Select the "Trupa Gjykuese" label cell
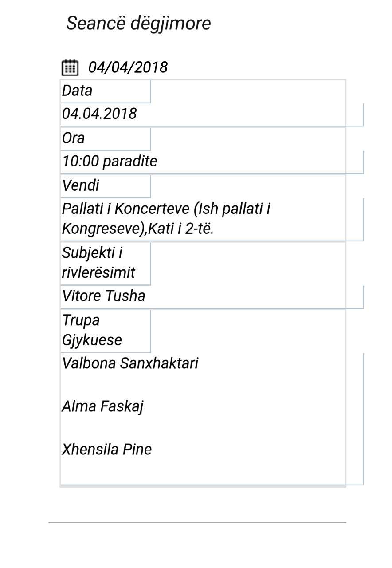 click(x=105, y=331)
